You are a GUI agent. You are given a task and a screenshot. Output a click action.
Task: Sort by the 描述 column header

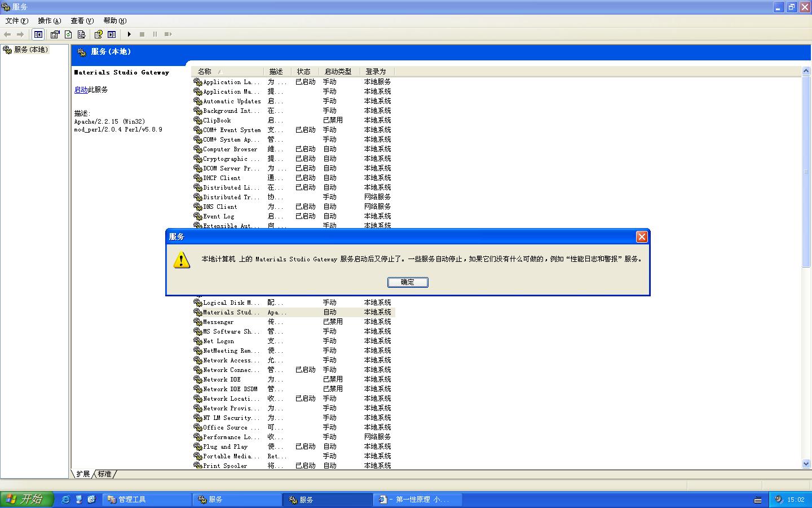277,72
